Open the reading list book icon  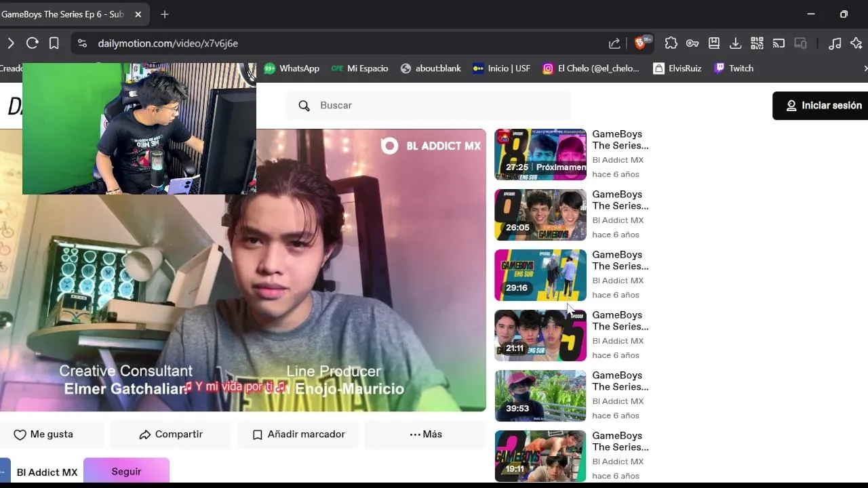coord(714,43)
